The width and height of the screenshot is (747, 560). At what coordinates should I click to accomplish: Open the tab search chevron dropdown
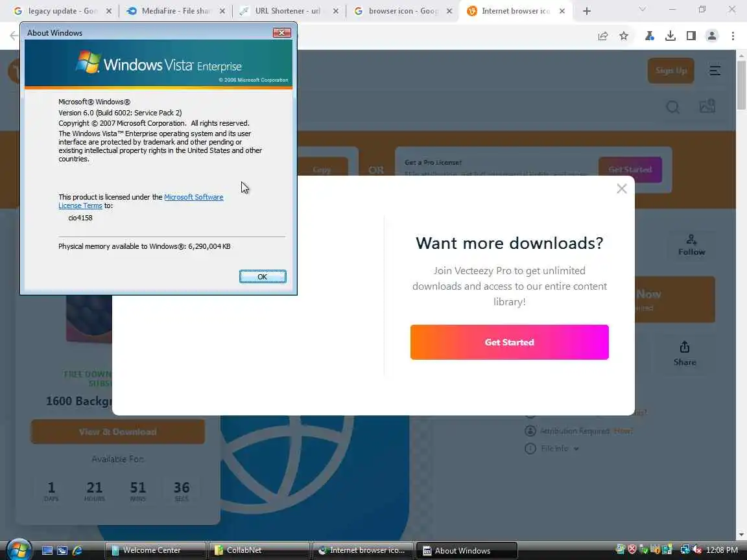pyautogui.click(x=642, y=10)
